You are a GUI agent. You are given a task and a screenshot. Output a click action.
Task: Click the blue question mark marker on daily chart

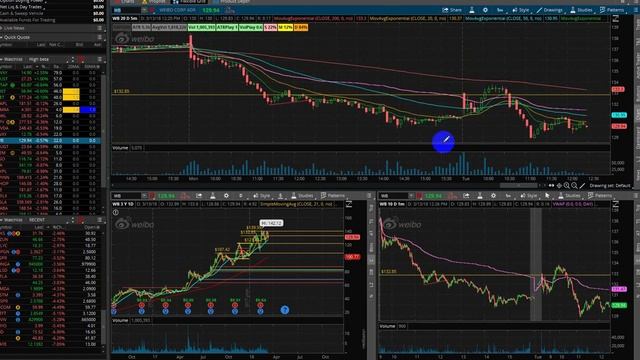click(285, 310)
